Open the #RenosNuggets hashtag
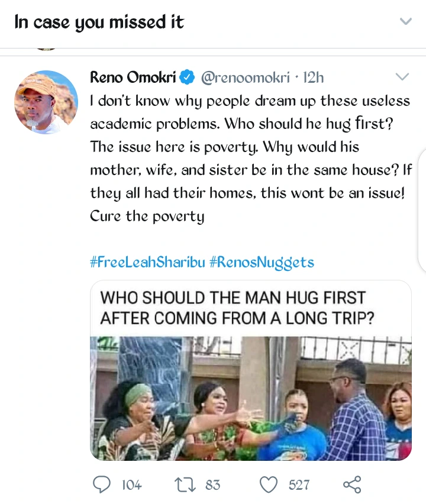The height and width of the screenshot is (504, 426). point(262,262)
